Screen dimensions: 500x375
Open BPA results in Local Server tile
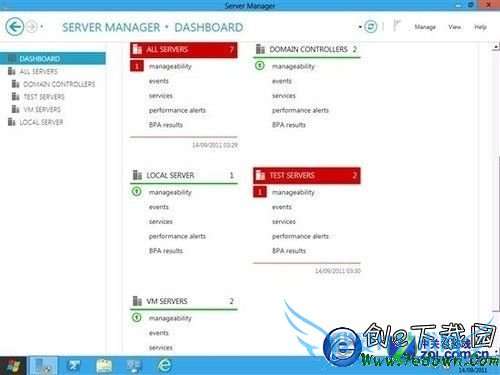(166, 251)
